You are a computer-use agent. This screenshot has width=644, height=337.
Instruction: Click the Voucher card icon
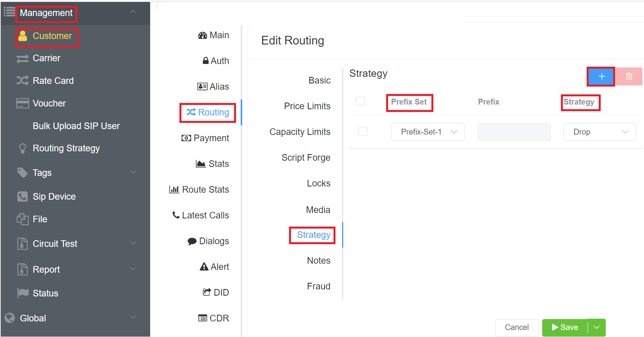pyautogui.click(x=22, y=103)
